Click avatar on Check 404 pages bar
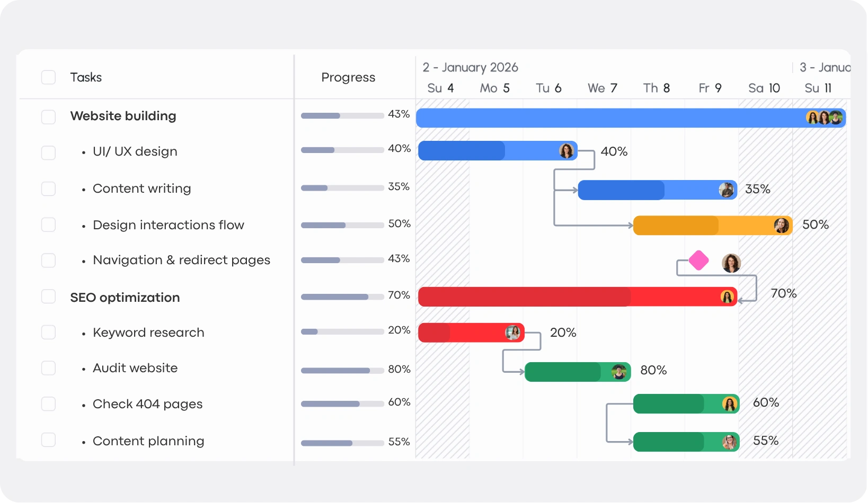868x503 pixels. pos(730,404)
